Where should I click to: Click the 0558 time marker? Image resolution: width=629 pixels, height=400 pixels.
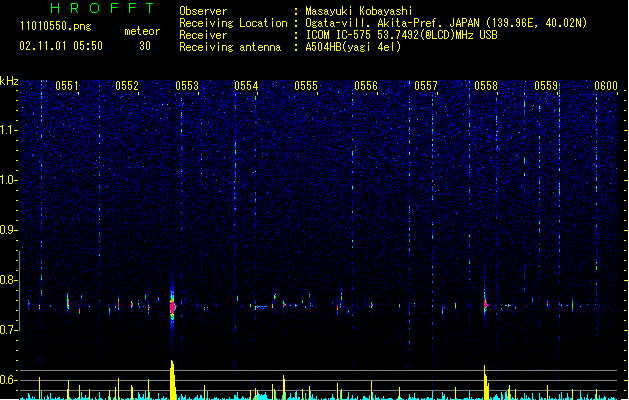[486, 86]
